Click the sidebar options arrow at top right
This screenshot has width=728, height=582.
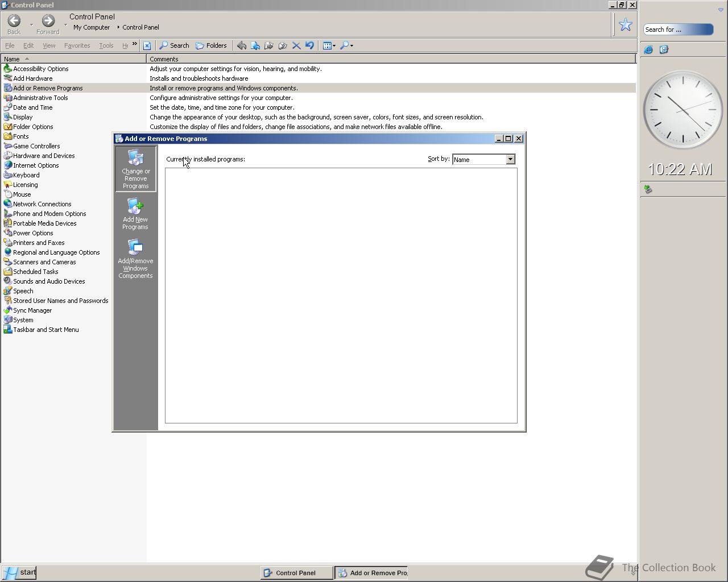[721, 10]
